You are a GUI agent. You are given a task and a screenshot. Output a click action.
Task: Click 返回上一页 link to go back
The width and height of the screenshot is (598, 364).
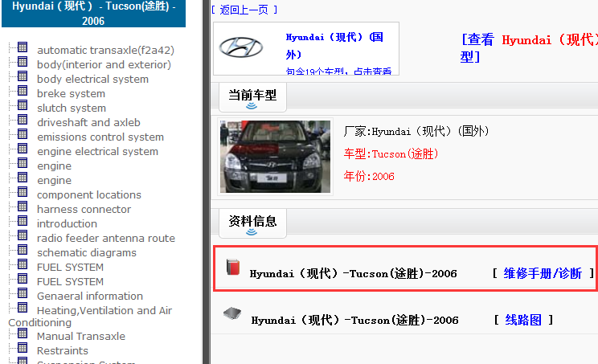tap(244, 10)
